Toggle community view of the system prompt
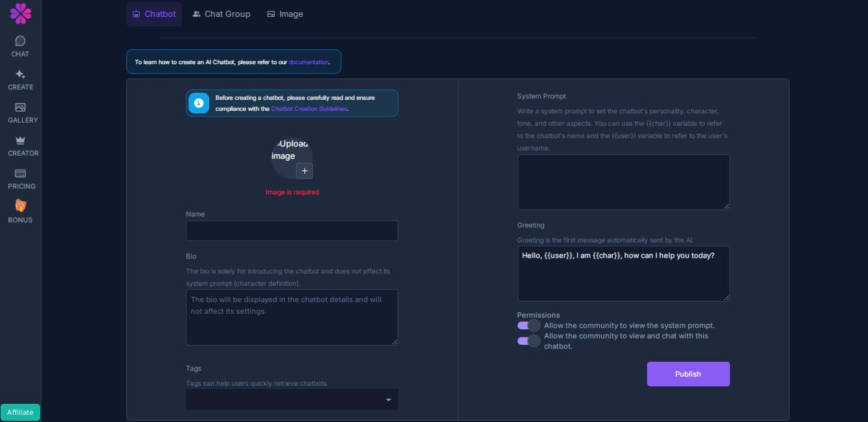The height and width of the screenshot is (422, 868). click(529, 325)
